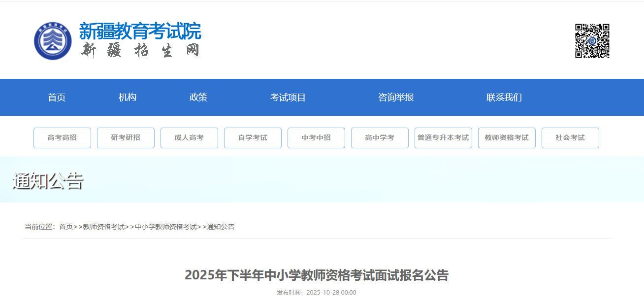644x303 pixels.
Task: Click the 中考中招 category button
Action: tap(316, 138)
